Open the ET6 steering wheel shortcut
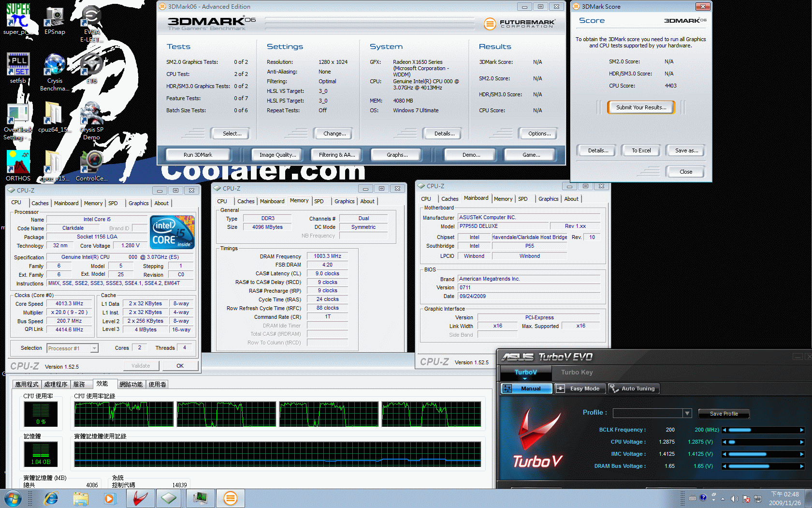 click(x=91, y=68)
